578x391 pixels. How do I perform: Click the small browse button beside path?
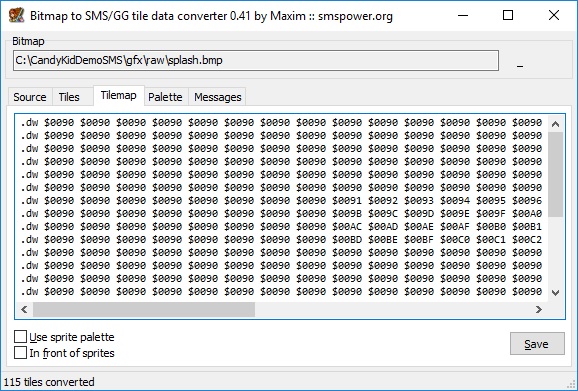(x=520, y=61)
